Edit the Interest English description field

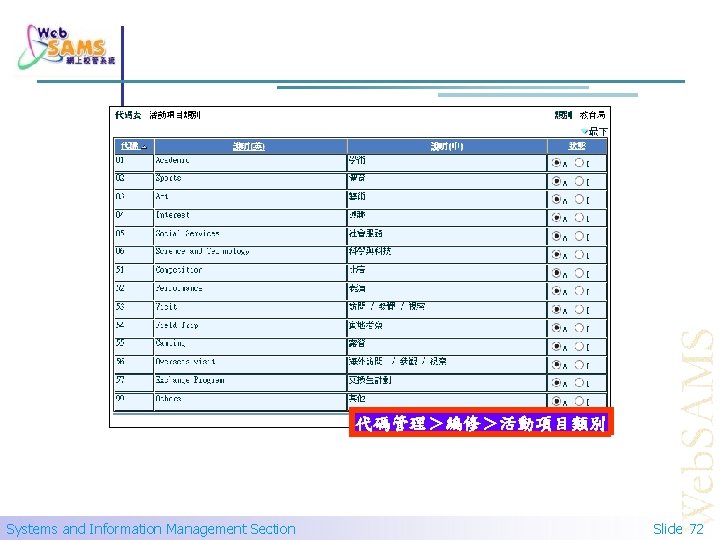point(250,218)
